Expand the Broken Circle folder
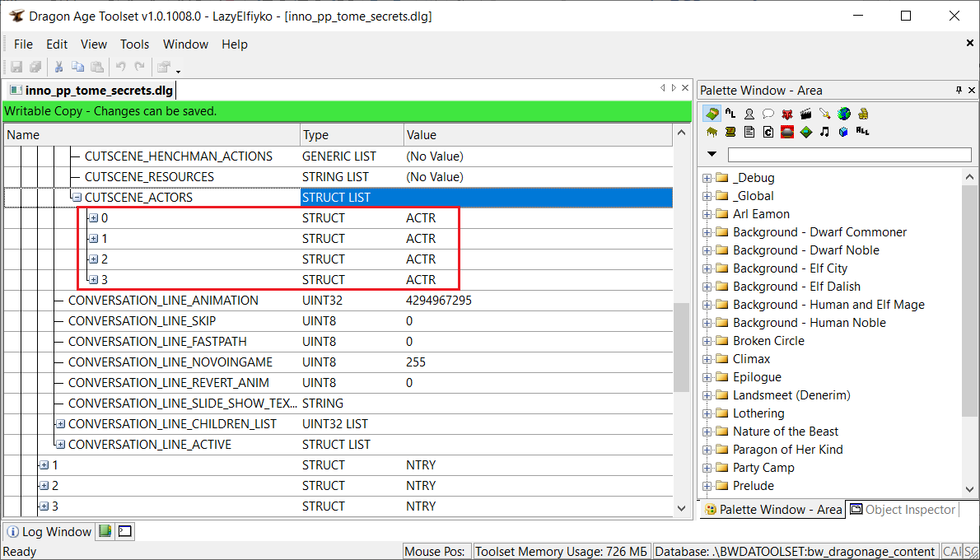Screen dimensions: 980x560 707,341
